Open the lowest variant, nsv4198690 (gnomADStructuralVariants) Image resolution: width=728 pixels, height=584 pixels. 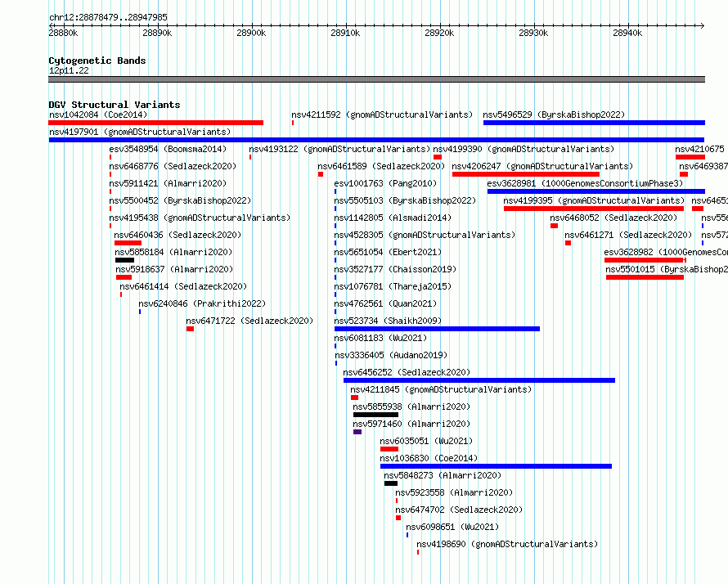pos(507,544)
